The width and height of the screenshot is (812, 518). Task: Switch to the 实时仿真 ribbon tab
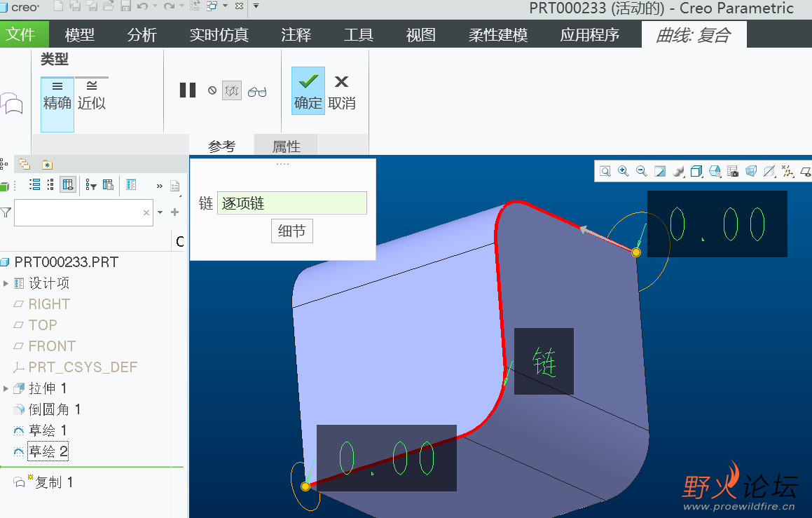[x=219, y=35]
